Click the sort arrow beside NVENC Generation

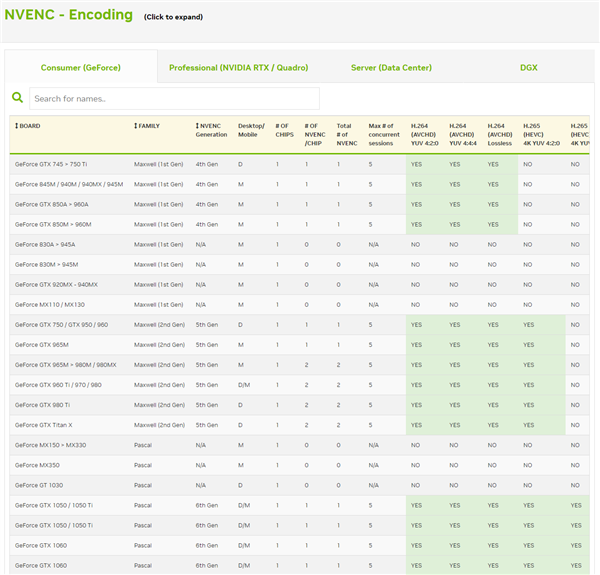coord(197,126)
